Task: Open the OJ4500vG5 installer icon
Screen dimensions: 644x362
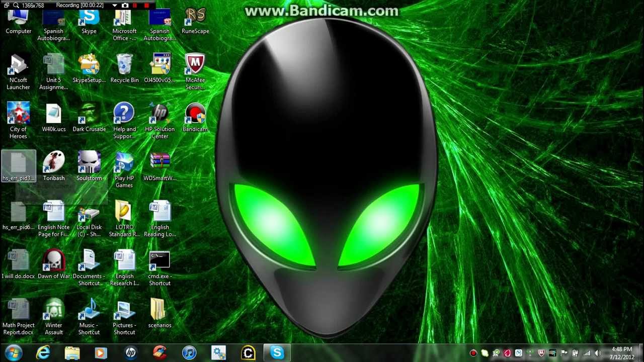Action: click(159, 68)
